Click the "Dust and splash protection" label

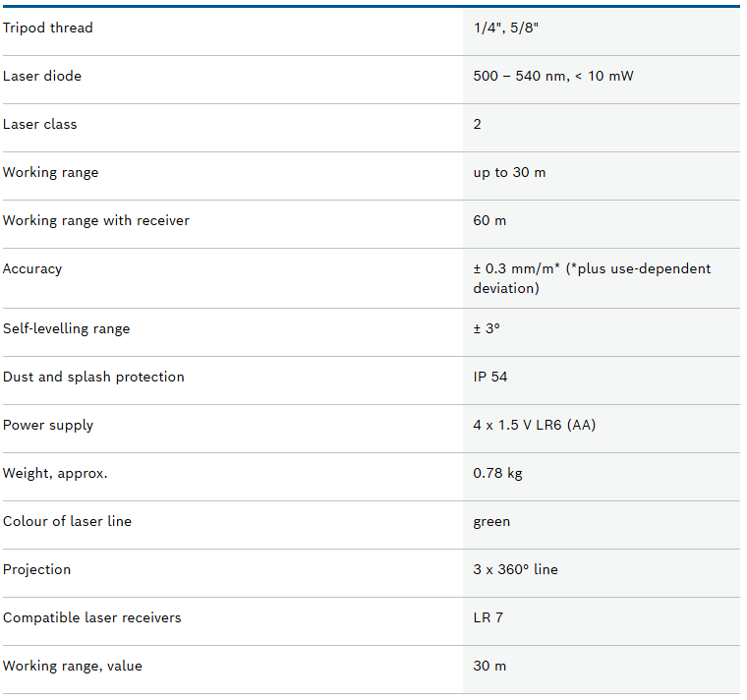(x=93, y=378)
